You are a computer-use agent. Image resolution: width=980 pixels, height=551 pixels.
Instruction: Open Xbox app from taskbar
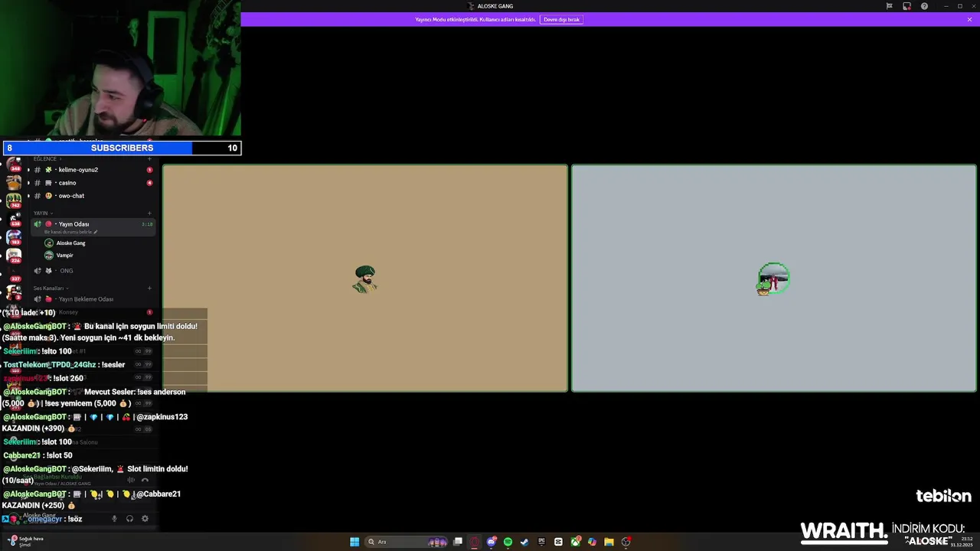(x=575, y=542)
